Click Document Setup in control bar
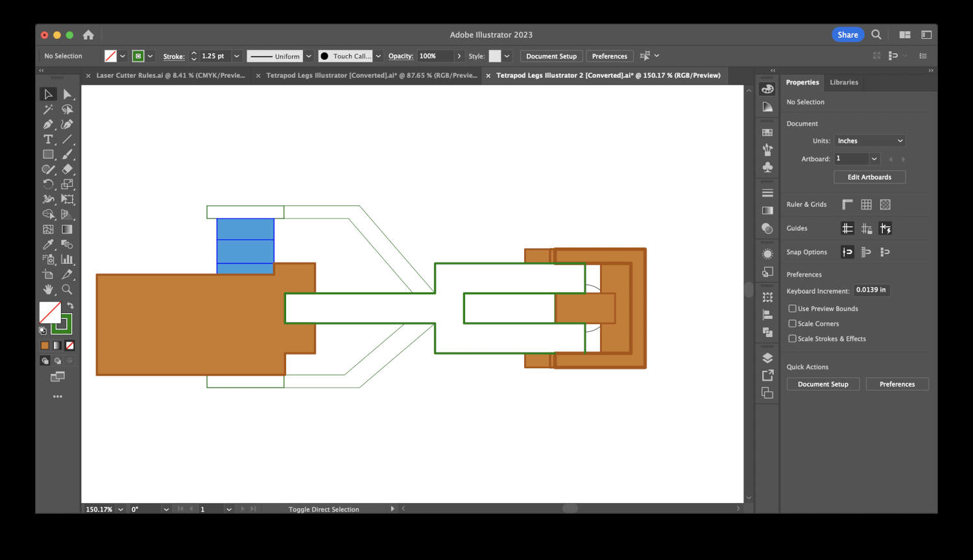Image resolution: width=973 pixels, height=560 pixels. (551, 56)
